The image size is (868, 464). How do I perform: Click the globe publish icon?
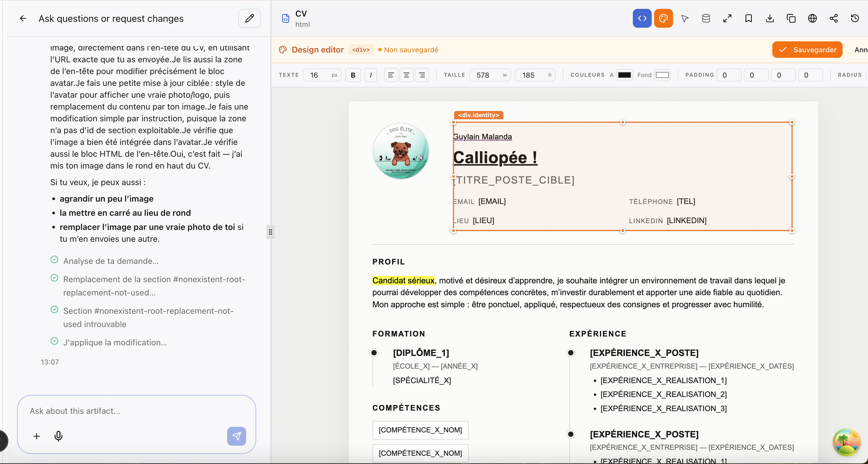tap(812, 18)
